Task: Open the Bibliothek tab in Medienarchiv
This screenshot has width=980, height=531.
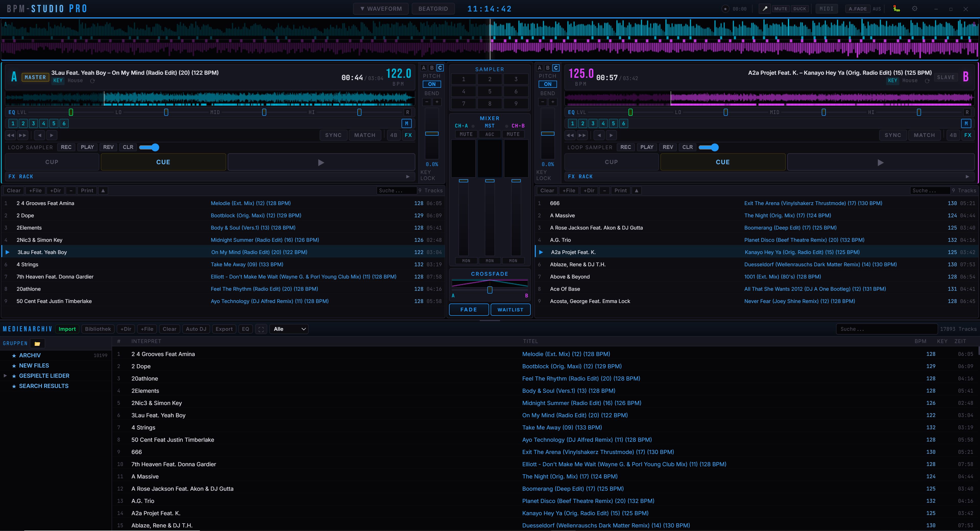Action: click(x=98, y=329)
